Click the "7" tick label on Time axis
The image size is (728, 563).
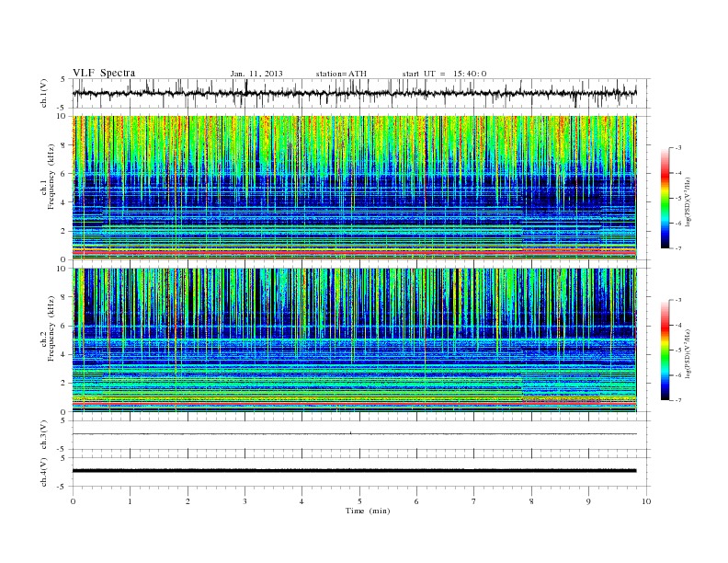(474, 501)
